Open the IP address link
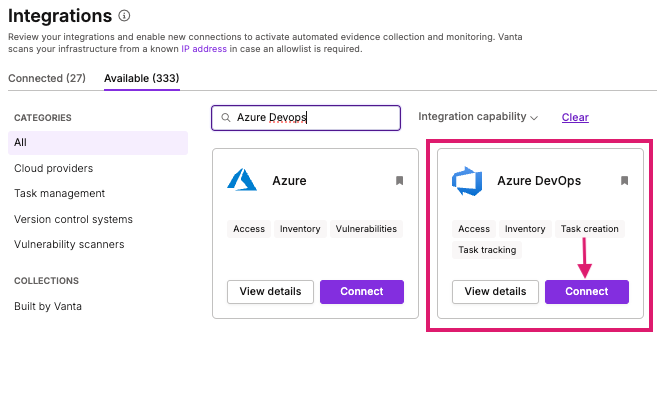657x394 pixels. [204, 49]
